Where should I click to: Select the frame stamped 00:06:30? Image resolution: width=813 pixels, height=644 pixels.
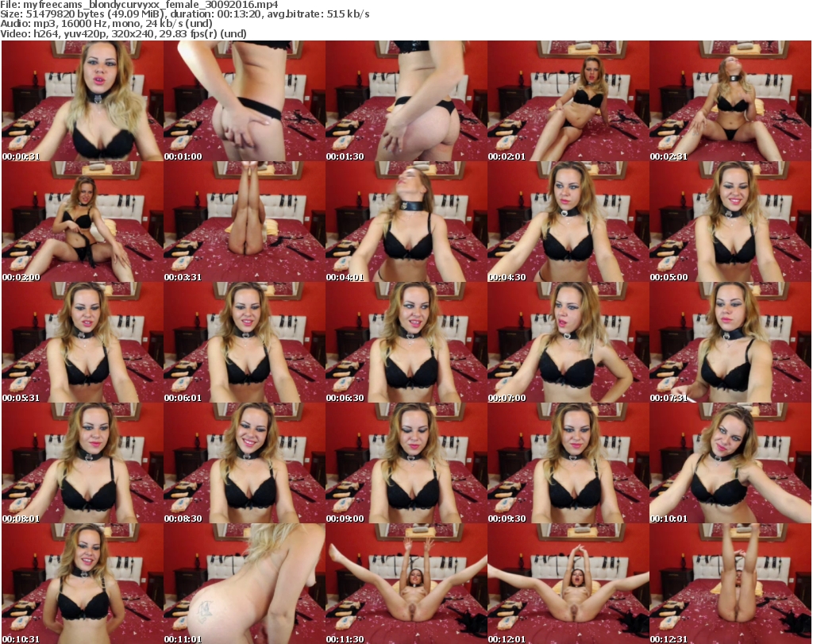[406, 343]
